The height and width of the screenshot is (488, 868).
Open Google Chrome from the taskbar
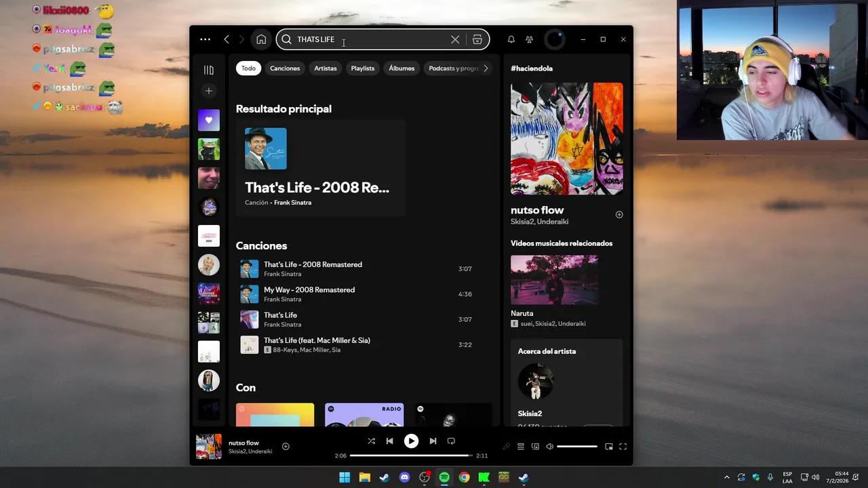[x=464, y=477]
